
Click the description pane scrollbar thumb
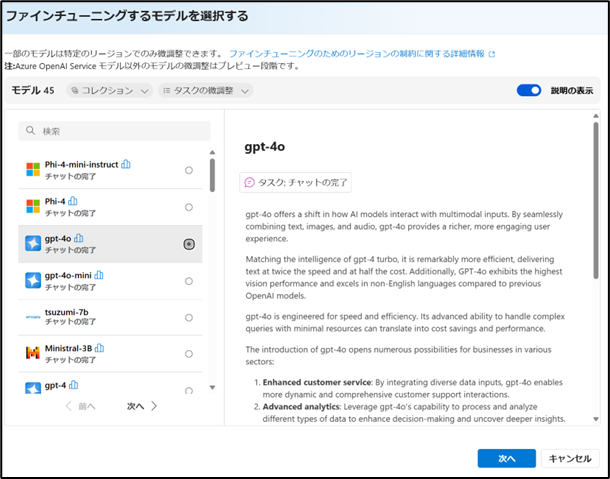point(596,200)
